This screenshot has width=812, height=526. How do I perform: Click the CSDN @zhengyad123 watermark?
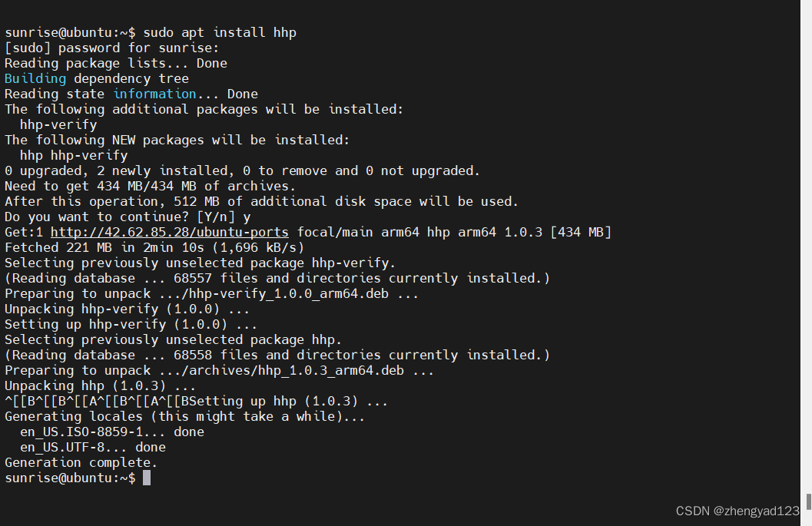coord(737,511)
